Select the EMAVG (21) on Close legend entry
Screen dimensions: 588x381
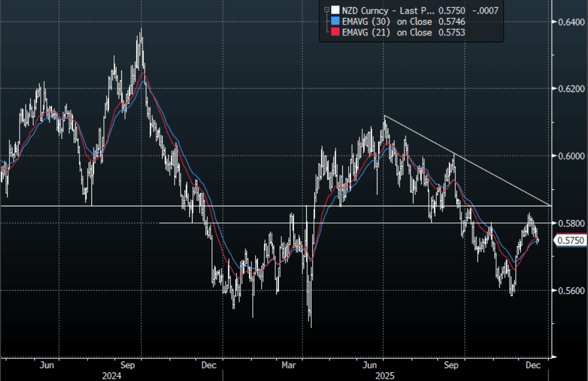coord(387,33)
